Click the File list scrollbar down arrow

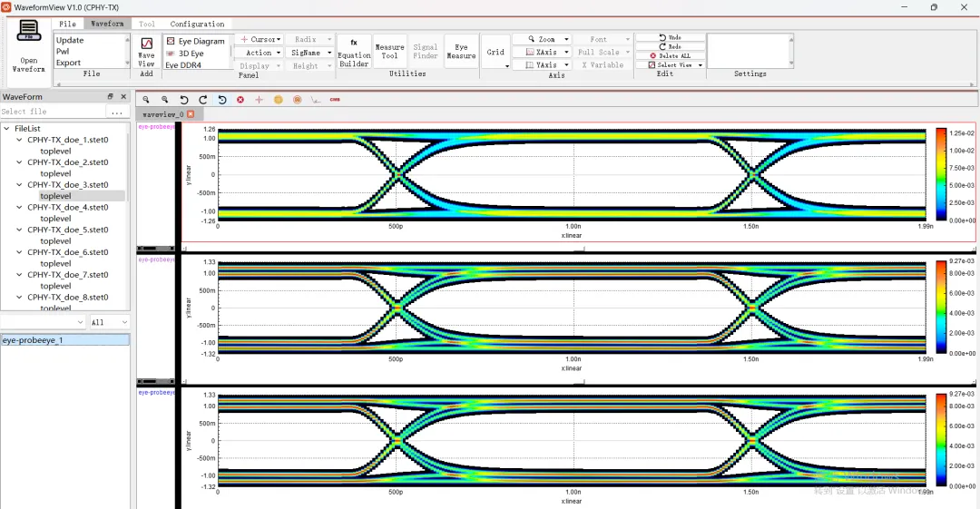[128, 64]
